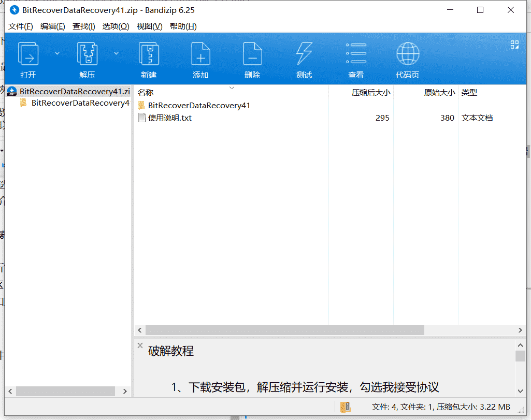Close the comment preview pane with X
Screen dimensions: 531x420
[x=140, y=345]
